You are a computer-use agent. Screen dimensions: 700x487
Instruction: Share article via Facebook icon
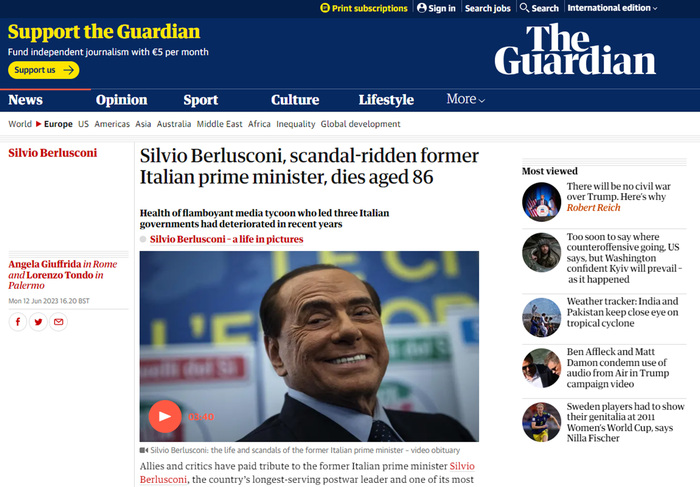click(x=18, y=322)
